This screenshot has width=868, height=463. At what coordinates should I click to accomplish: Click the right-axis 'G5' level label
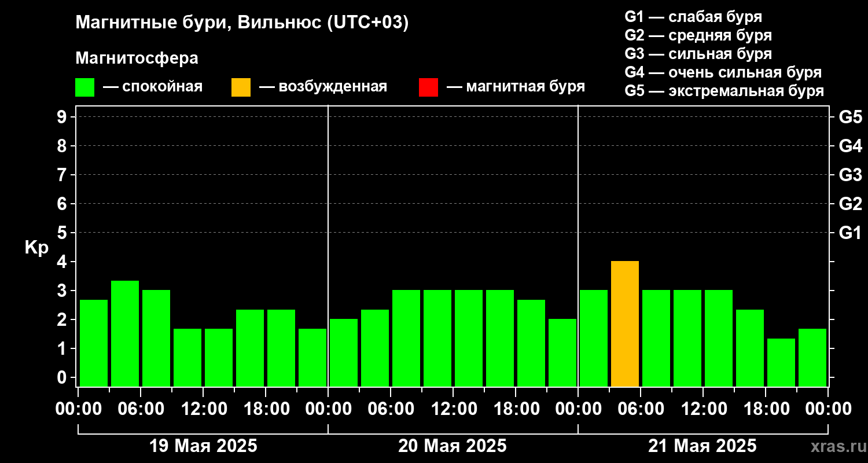tap(850, 117)
